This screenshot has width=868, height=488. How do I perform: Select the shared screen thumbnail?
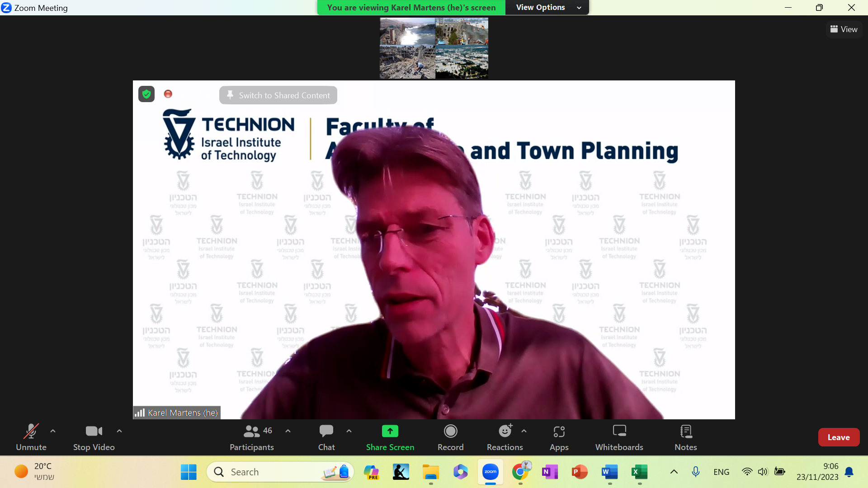click(x=434, y=48)
